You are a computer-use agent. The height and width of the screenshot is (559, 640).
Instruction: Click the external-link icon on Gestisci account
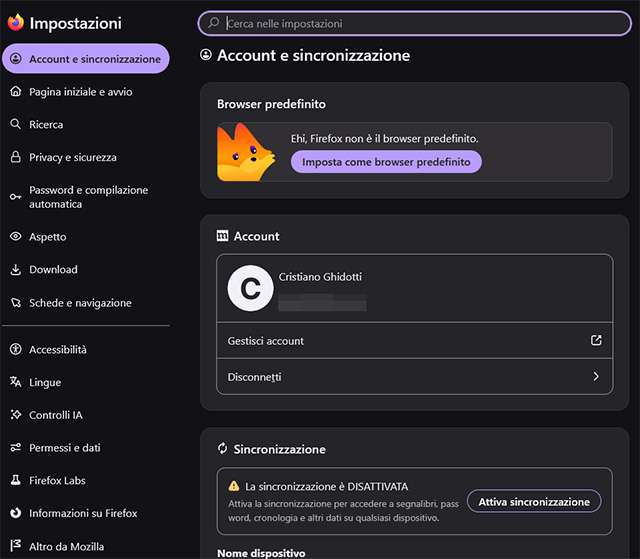pos(596,340)
